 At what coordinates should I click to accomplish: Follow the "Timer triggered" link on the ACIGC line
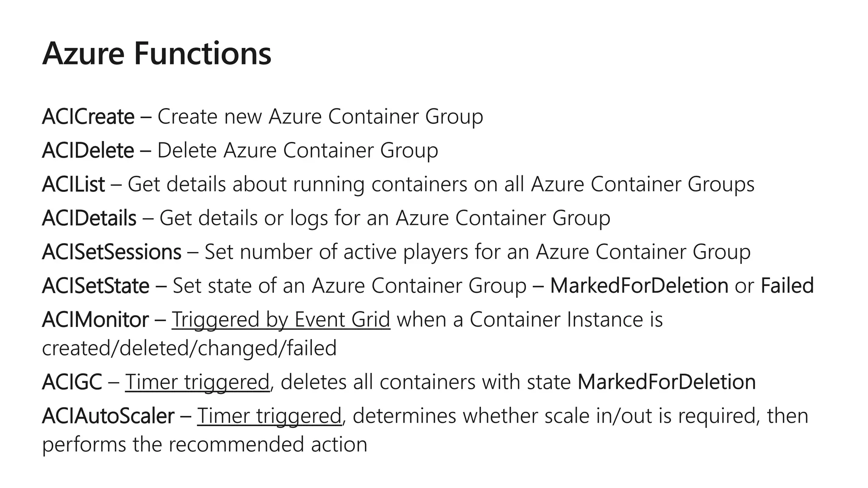197,382
